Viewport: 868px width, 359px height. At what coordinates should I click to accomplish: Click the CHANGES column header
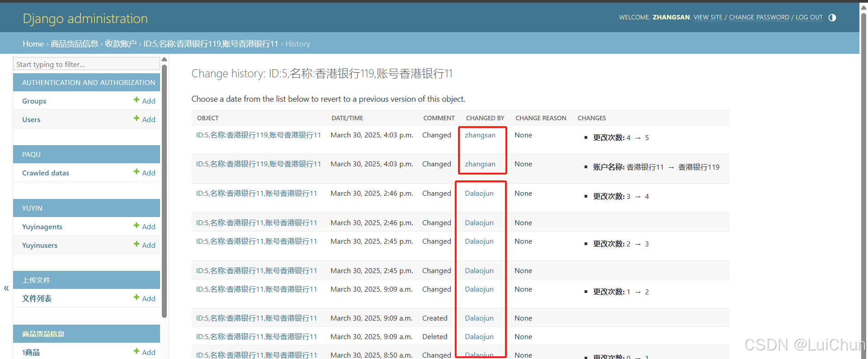[x=592, y=118]
